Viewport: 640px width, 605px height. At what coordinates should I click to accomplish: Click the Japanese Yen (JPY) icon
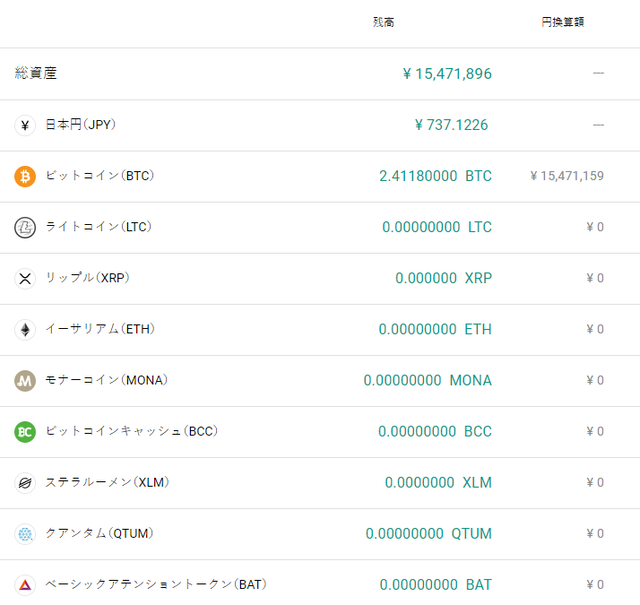25,125
